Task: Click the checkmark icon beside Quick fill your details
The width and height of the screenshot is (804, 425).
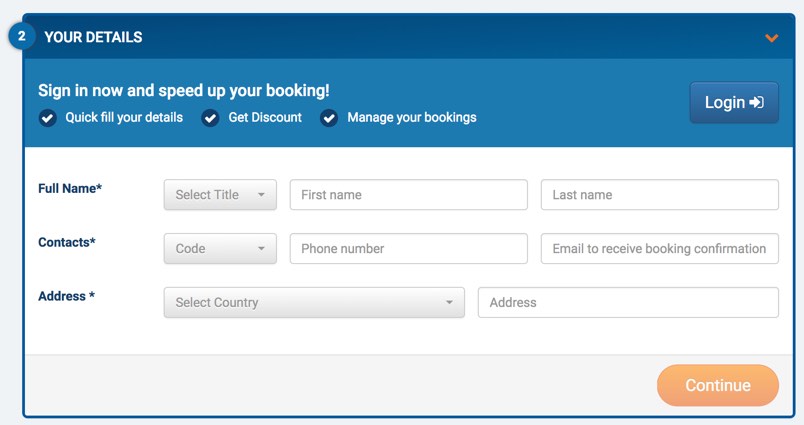Action: click(x=48, y=118)
